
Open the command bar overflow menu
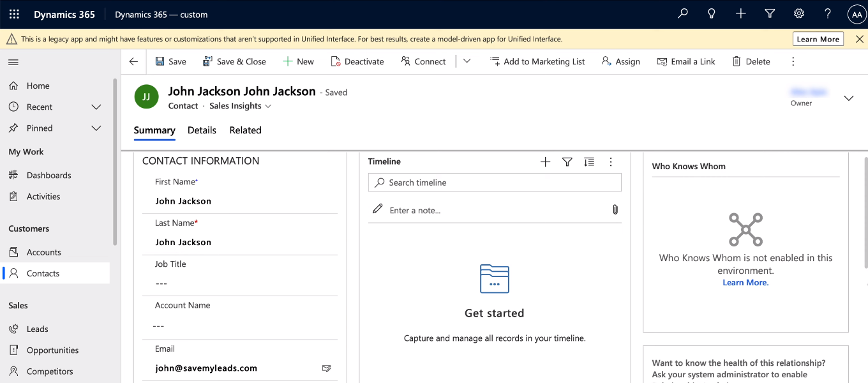(793, 61)
